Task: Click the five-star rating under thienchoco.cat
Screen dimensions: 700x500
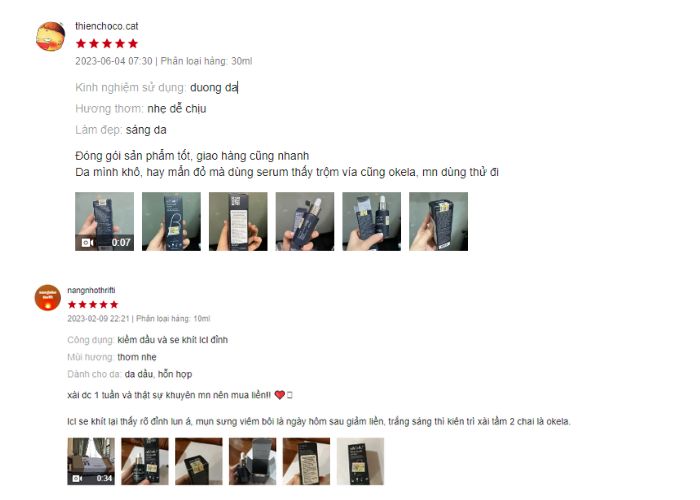Action: point(107,44)
